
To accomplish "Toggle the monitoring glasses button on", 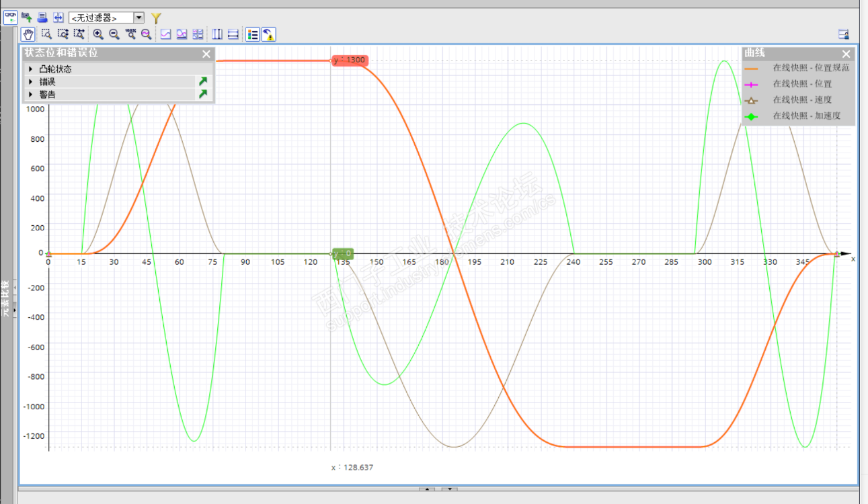I will [11, 17].
